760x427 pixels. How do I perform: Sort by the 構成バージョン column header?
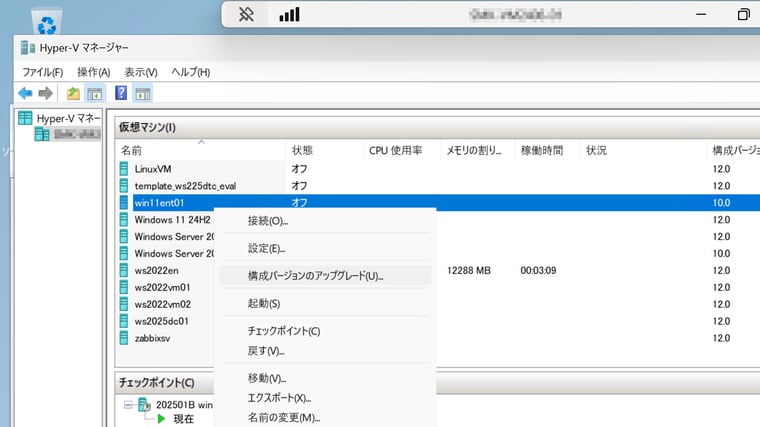(733, 150)
